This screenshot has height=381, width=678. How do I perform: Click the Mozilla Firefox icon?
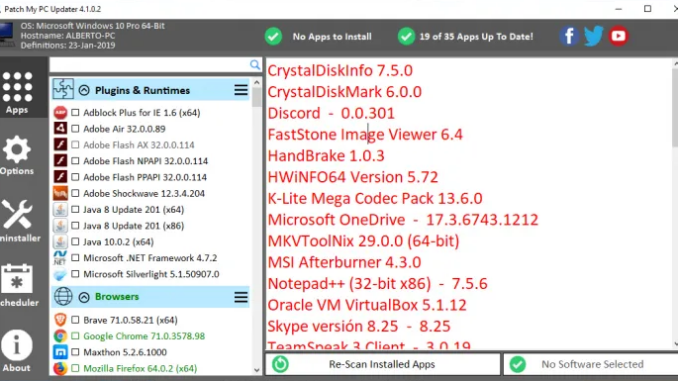tap(60, 368)
